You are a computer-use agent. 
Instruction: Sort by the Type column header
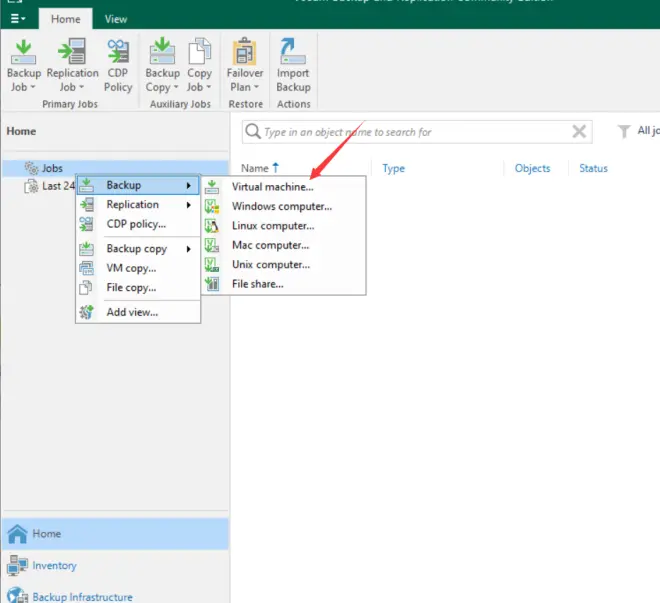click(x=394, y=168)
